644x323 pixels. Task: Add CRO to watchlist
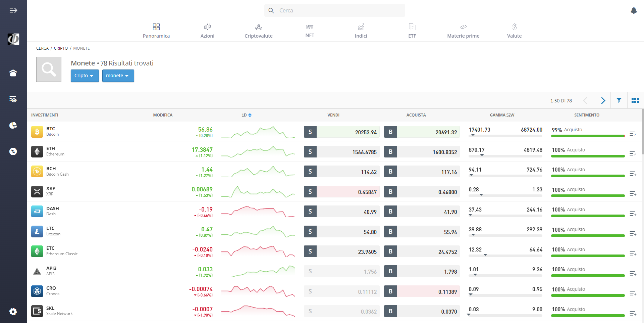pos(633,293)
